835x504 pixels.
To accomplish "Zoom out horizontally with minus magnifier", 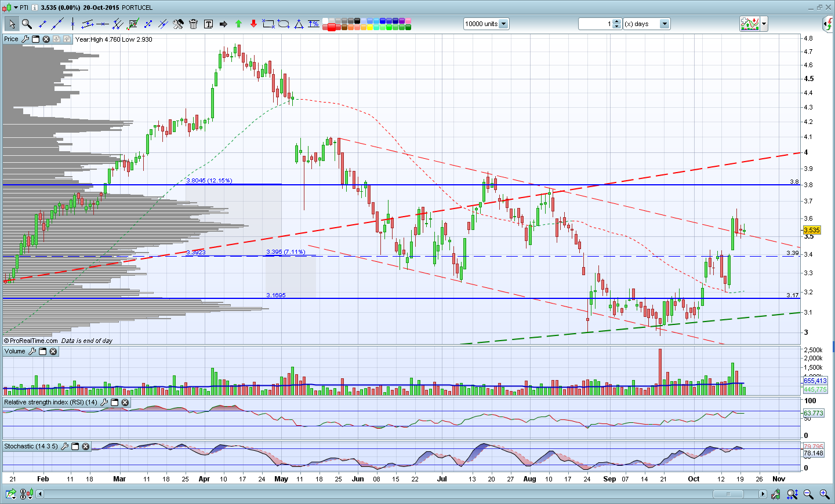I will click(808, 494).
